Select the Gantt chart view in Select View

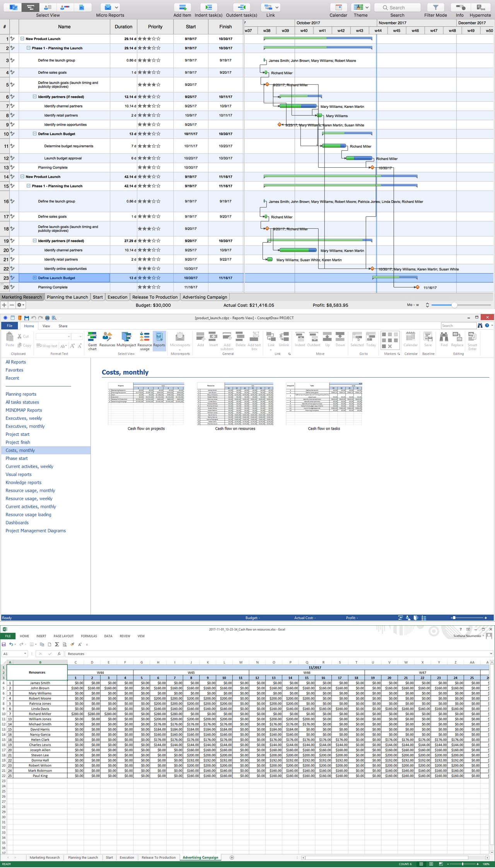[30, 7]
